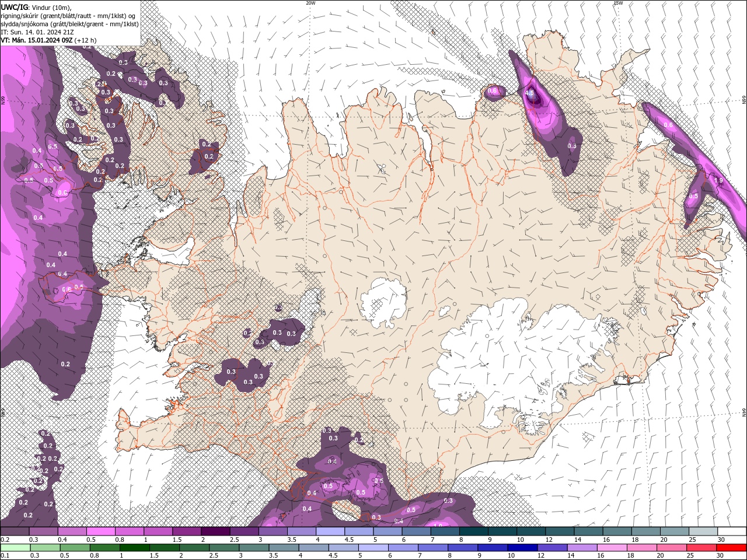The width and height of the screenshot is (747, 560).
Task: Pick the dark purple snow swatch starting at 2
Action: tap(215, 531)
